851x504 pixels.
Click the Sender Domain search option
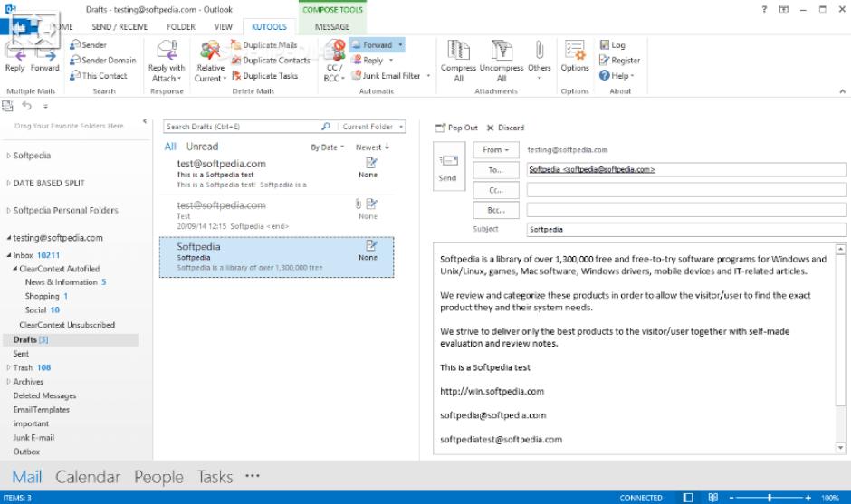pyautogui.click(x=102, y=61)
